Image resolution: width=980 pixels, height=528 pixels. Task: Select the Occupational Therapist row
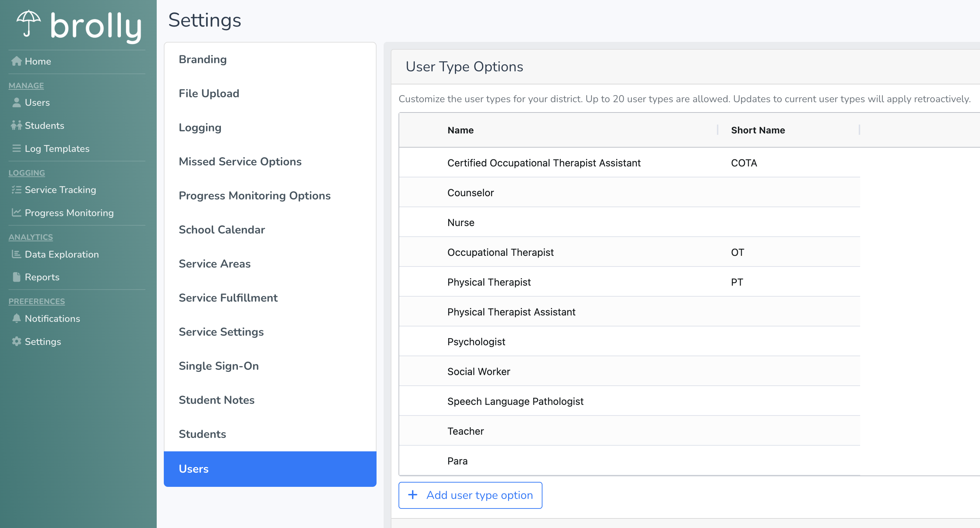pos(500,252)
